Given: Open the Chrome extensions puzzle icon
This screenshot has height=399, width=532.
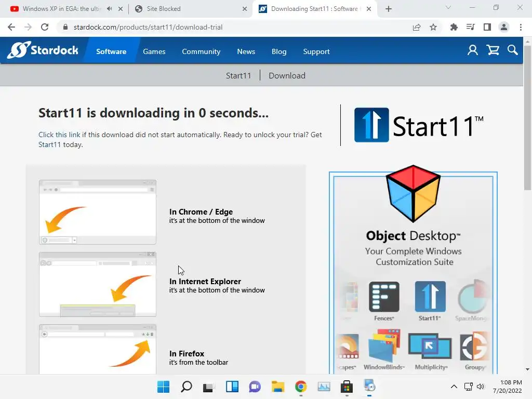Looking at the screenshot, I should pyautogui.click(x=454, y=27).
